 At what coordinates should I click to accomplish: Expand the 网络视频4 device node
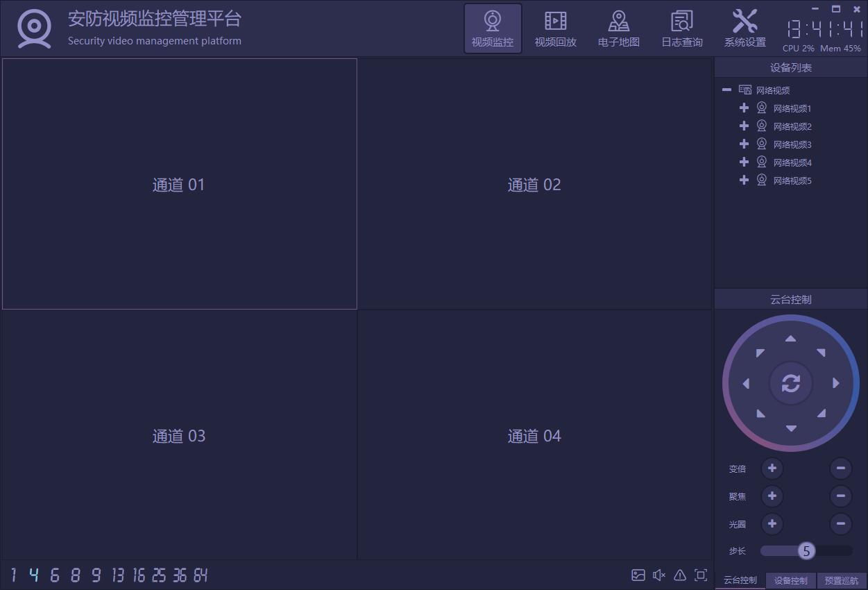click(x=744, y=162)
